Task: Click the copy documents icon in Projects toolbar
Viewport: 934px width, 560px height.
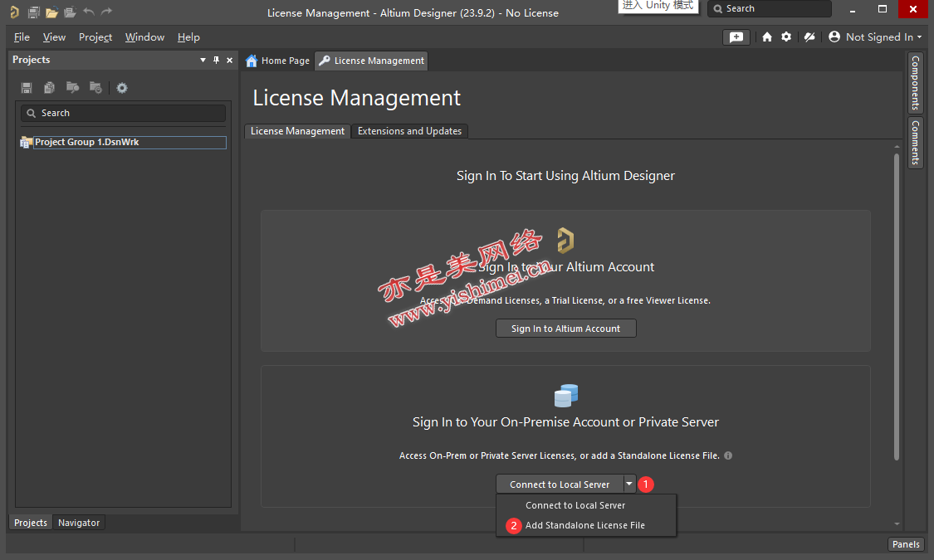Action: click(x=50, y=88)
